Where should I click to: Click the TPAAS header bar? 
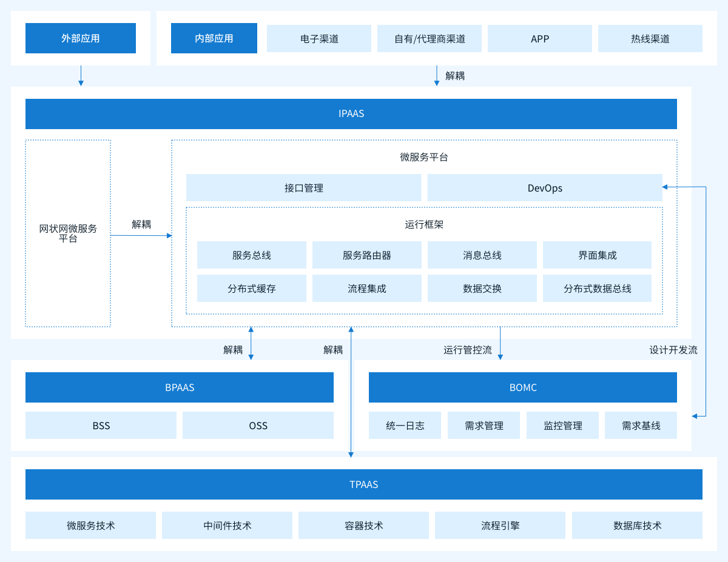(x=363, y=484)
